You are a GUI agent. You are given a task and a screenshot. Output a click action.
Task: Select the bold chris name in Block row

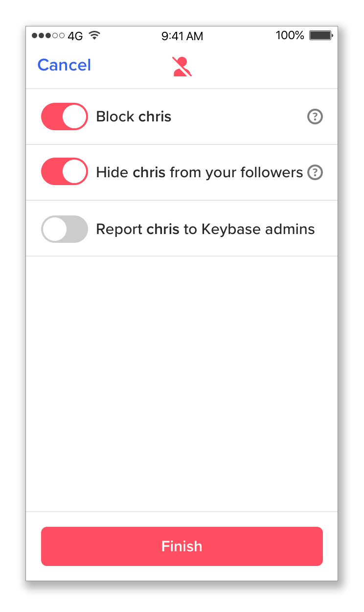pos(155,117)
